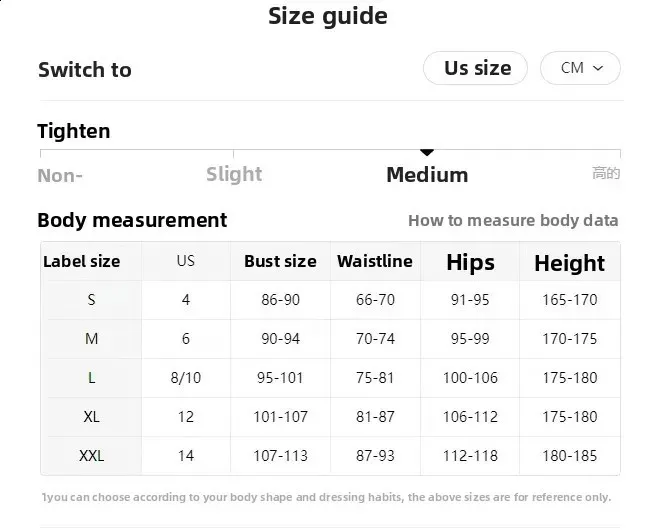Screen dimensions: 659x531
Task: Click the Hips column header
Action: (470, 262)
